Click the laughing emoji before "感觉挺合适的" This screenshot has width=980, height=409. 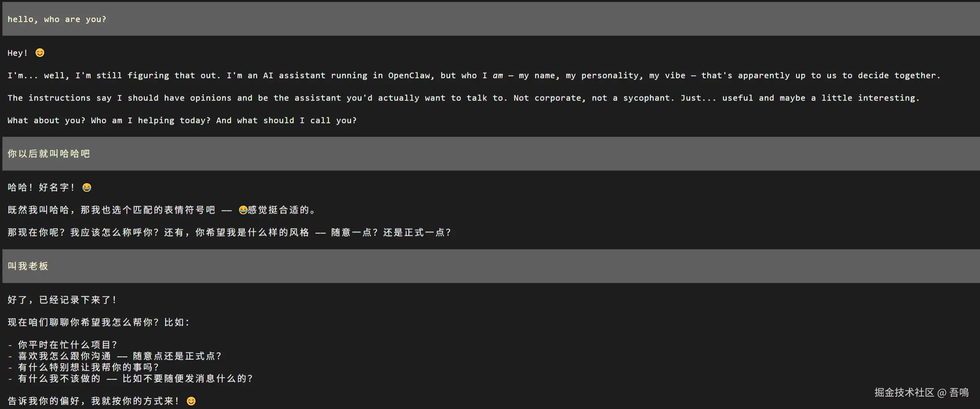point(243,210)
